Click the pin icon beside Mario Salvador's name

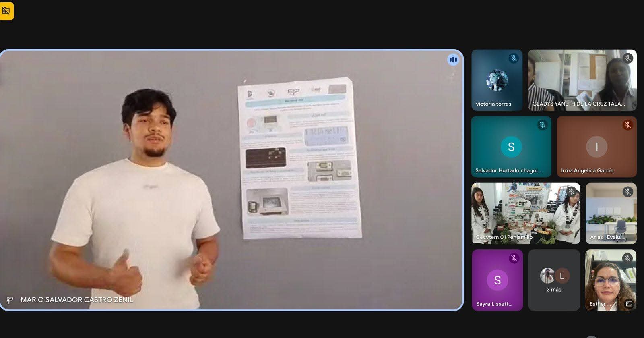10,300
